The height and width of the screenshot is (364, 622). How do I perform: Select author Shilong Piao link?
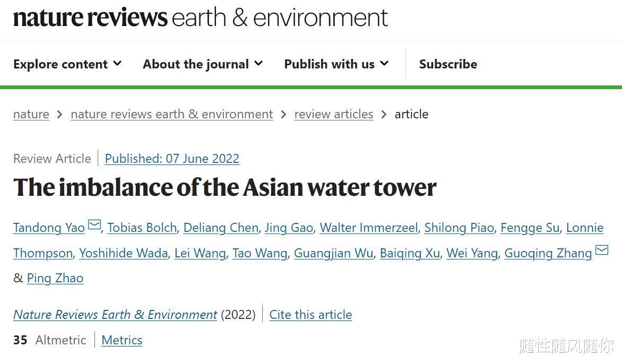coord(460,228)
